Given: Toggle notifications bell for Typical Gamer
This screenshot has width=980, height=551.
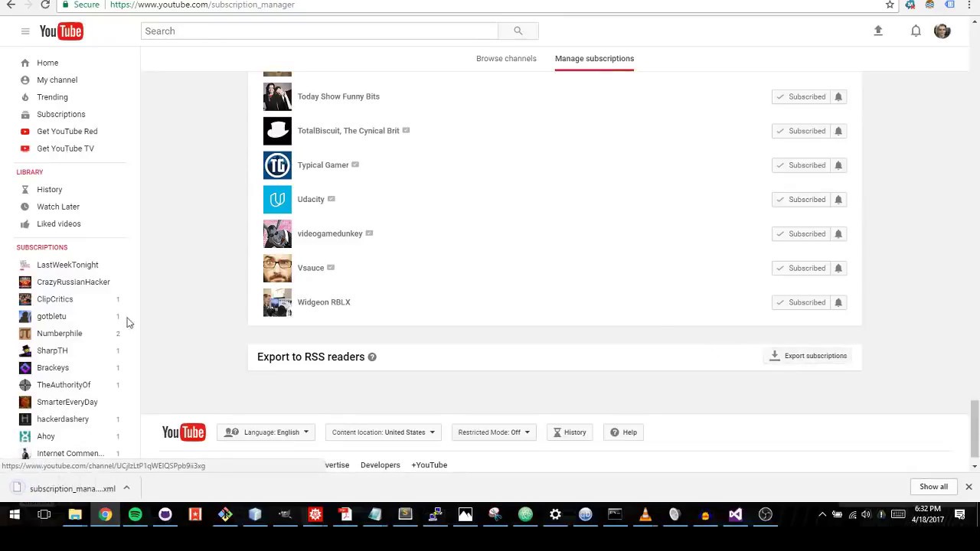Looking at the screenshot, I should (838, 165).
